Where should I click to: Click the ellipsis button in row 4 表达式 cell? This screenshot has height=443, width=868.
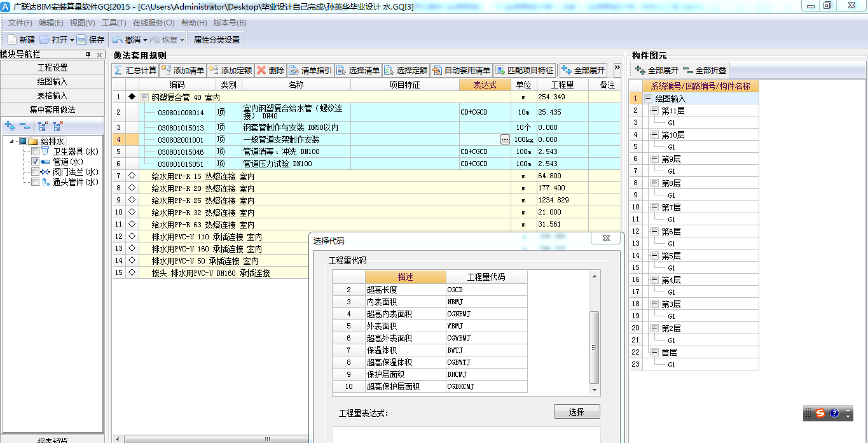click(505, 139)
